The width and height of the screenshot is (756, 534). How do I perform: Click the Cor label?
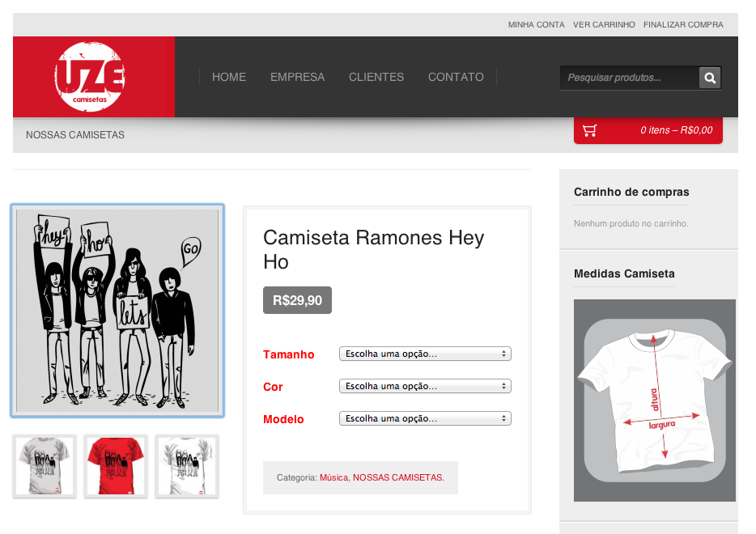273,387
